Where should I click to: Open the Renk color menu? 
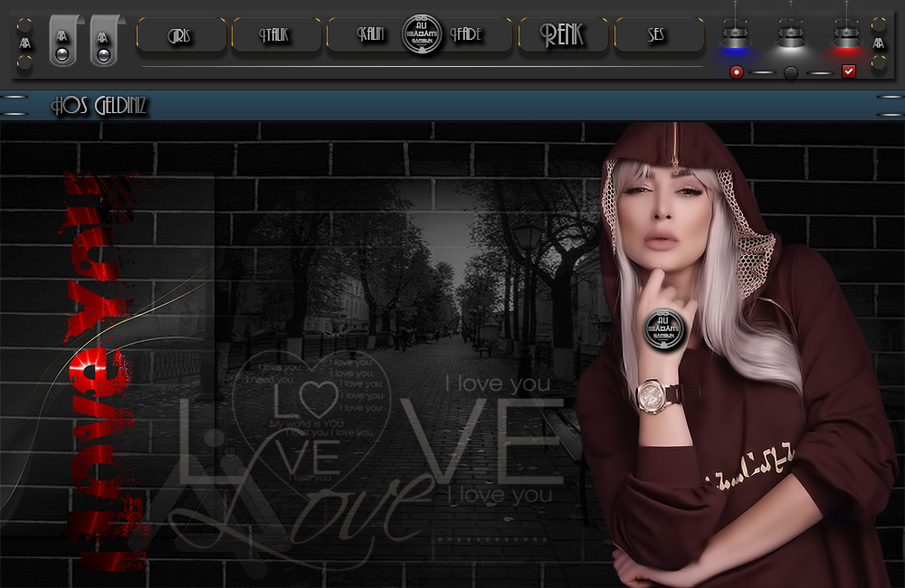click(x=563, y=35)
